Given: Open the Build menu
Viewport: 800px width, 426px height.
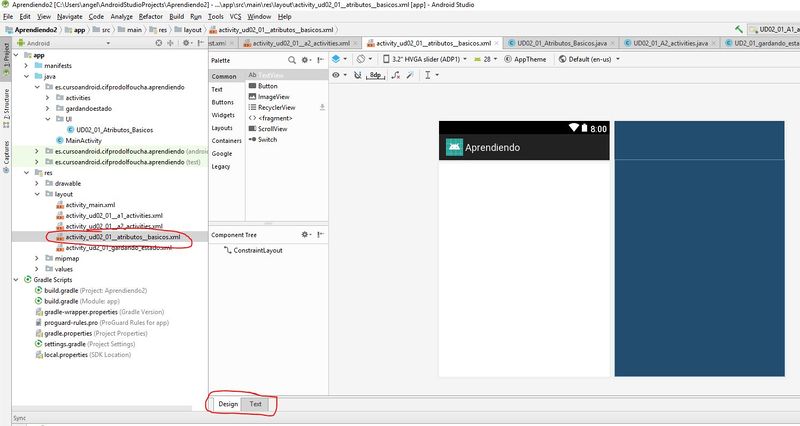Looking at the screenshot, I should click(177, 17).
